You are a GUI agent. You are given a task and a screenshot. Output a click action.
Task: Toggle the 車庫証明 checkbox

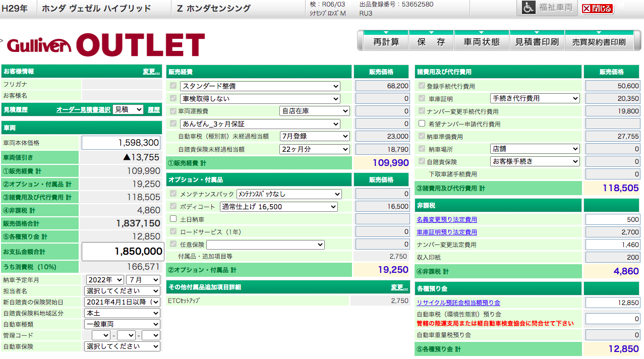(422, 98)
